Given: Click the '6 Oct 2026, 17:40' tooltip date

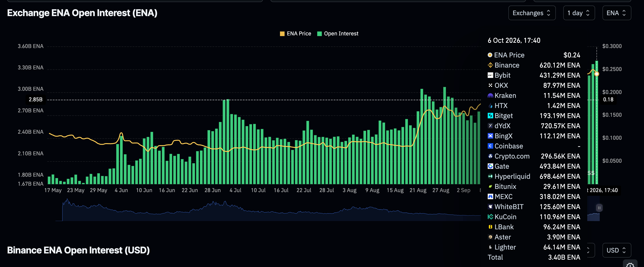Looking at the screenshot, I should pos(514,40).
